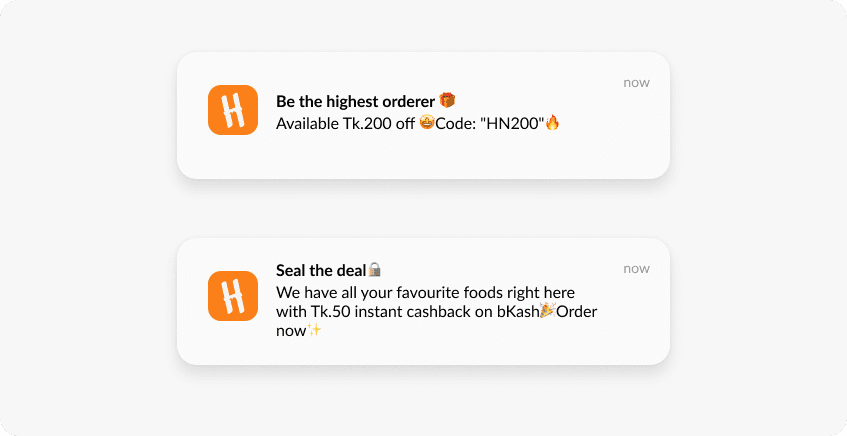Screen dimensions: 847x436
Task: Click the orange app icon in the top notification
Action: pyautogui.click(x=233, y=110)
